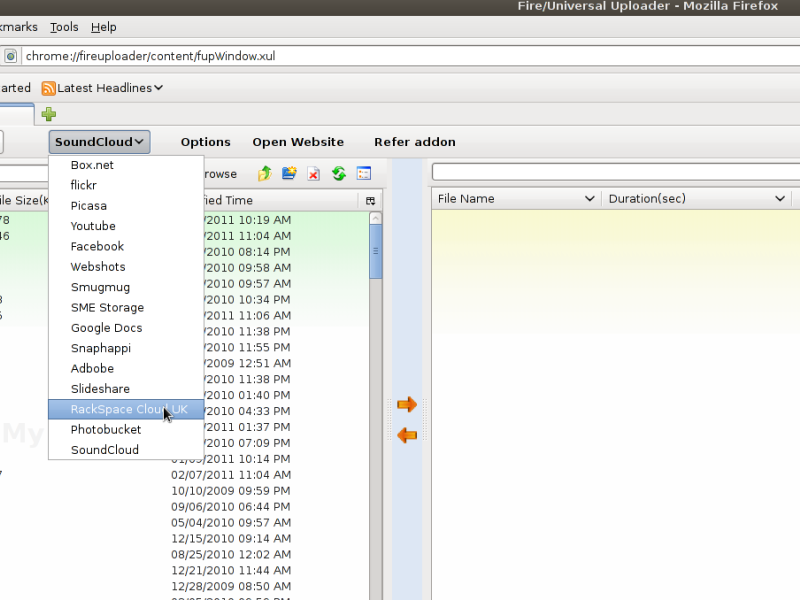
Task: Select Picasa from the dropdown list
Action: 126,206
